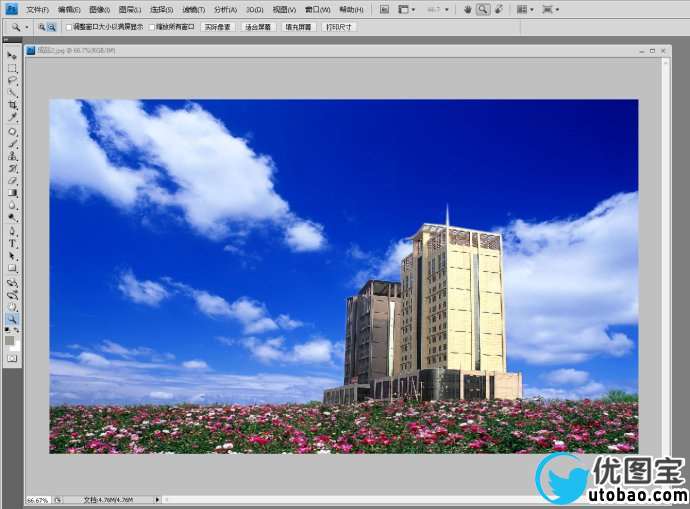Image resolution: width=690 pixels, height=509 pixels.
Task: Reset default foreground and background colors
Action: coord(7,330)
